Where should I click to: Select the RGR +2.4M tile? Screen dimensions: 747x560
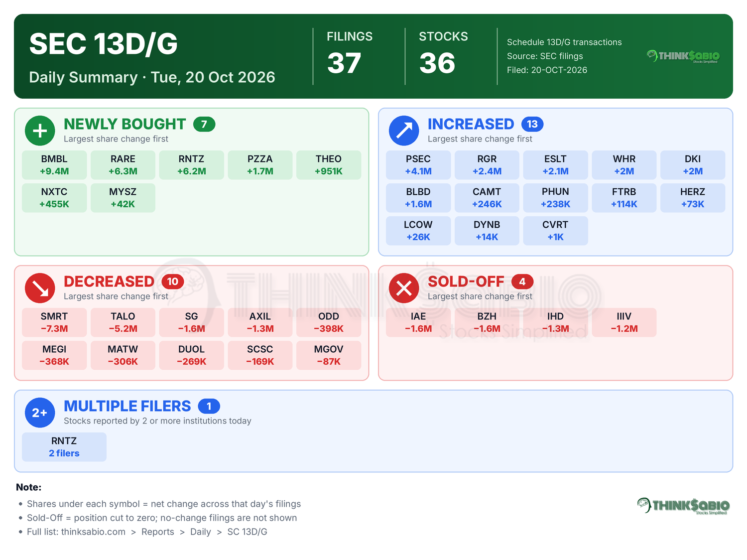click(487, 165)
